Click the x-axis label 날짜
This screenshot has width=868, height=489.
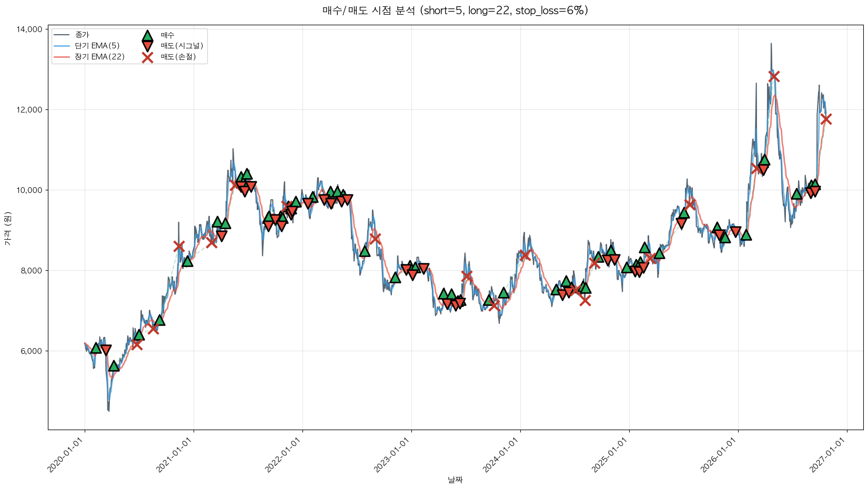[456, 480]
